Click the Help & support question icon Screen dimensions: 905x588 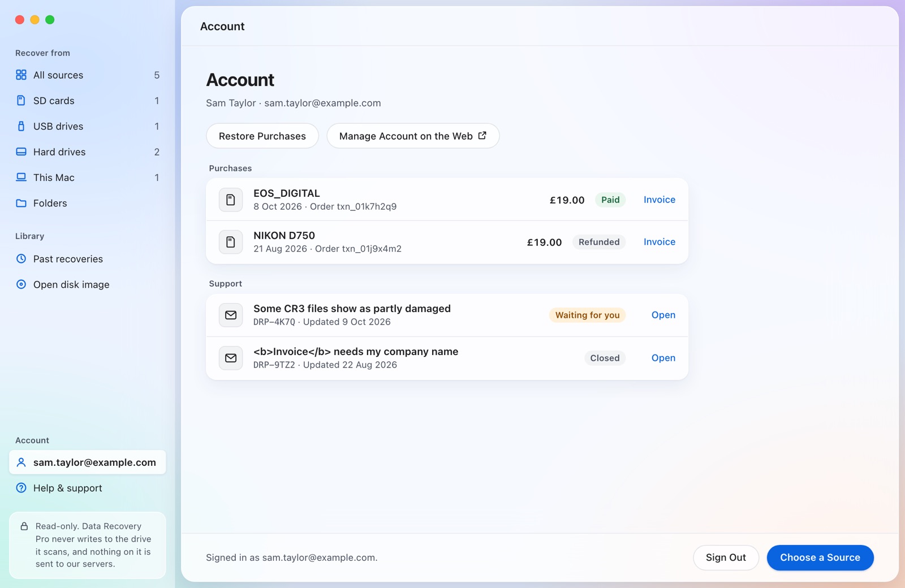coord(21,488)
